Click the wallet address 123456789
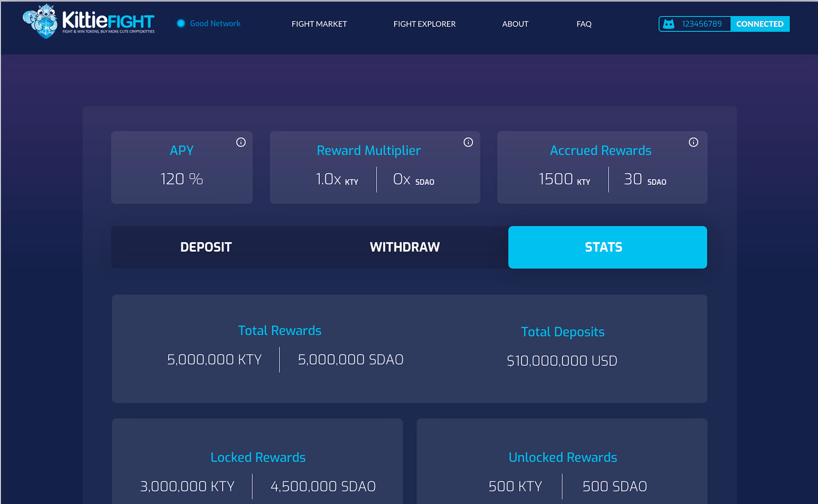This screenshot has width=818, height=504. [x=702, y=24]
